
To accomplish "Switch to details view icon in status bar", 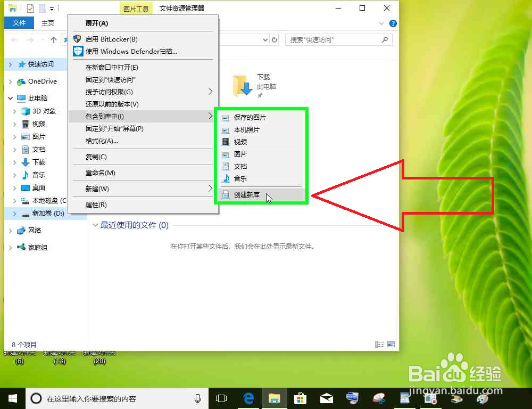I will (x=379, y=345).
